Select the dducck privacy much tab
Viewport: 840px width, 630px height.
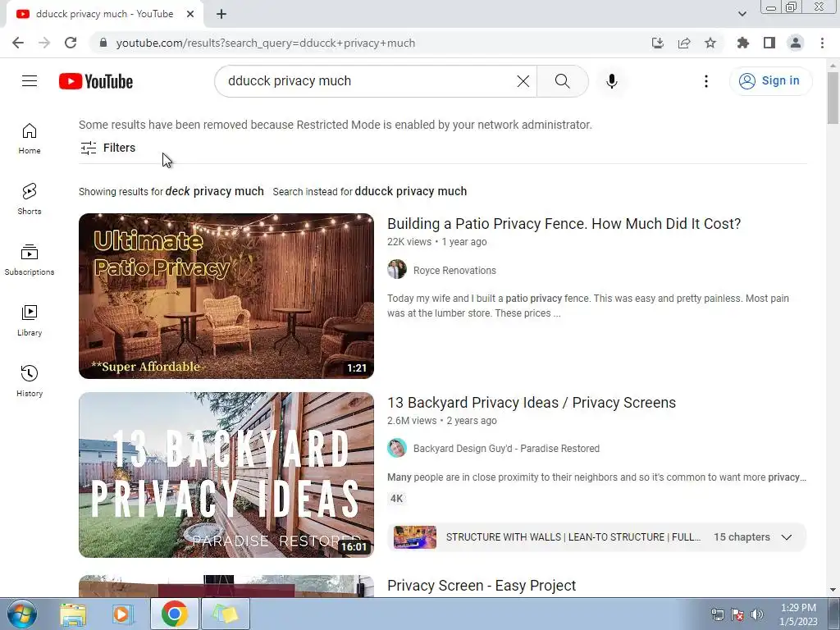click(x=105, y=14)
